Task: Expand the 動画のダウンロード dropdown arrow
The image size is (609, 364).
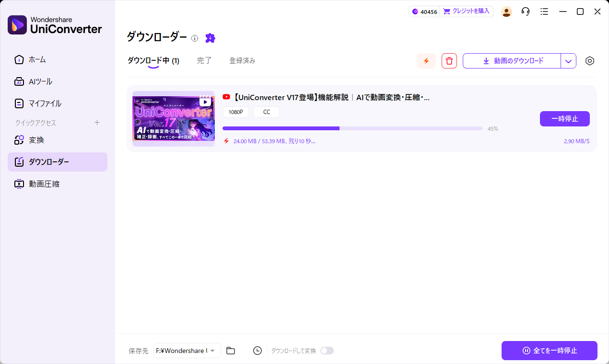Action: [568, 61]
